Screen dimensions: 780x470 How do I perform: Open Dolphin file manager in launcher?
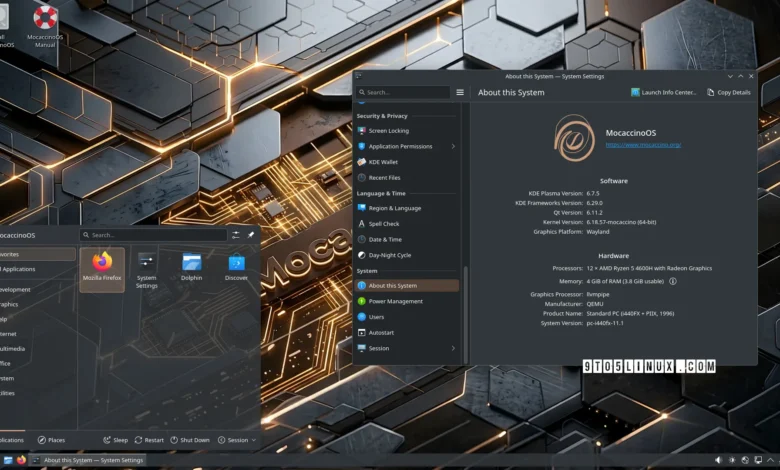click(192, 268)
